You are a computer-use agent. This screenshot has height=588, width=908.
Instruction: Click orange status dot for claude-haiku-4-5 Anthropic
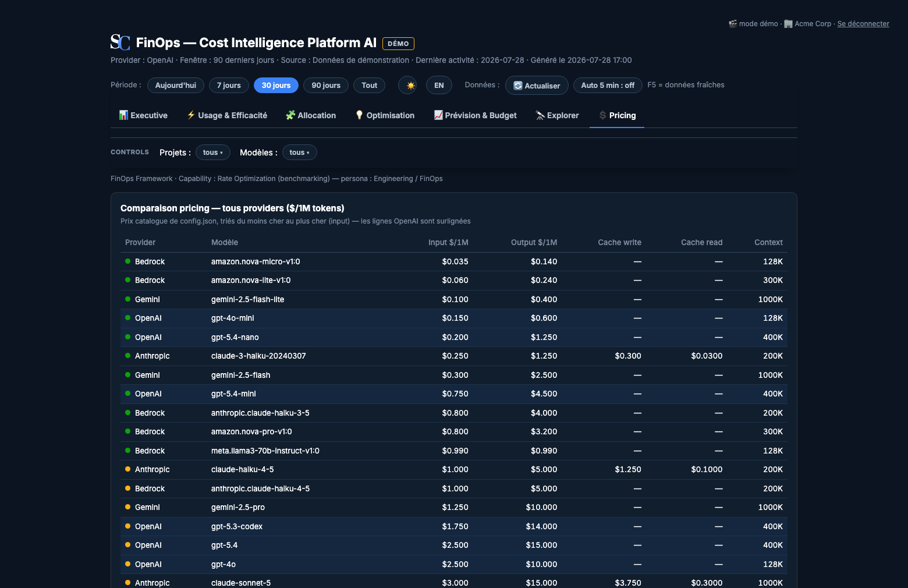[127, 469]
